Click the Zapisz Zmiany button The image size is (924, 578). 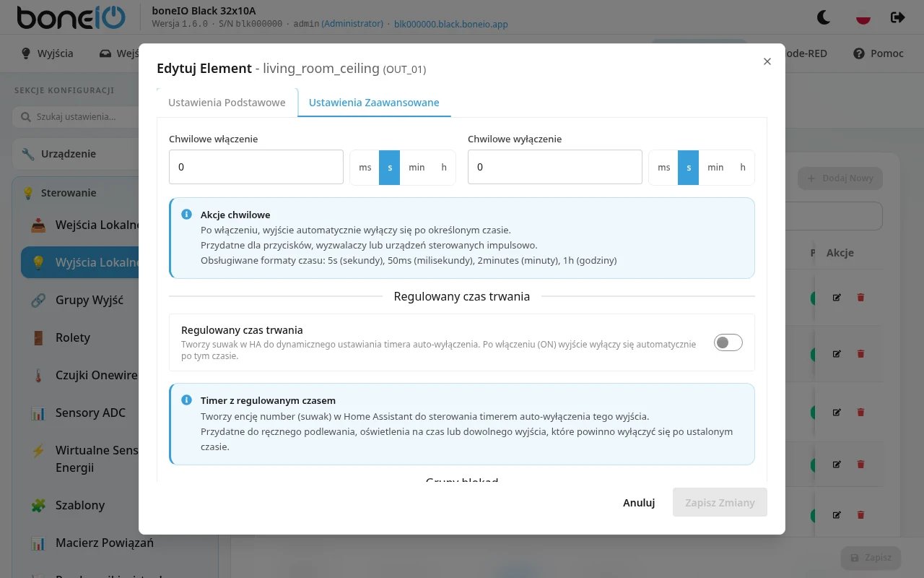(720, 503)
